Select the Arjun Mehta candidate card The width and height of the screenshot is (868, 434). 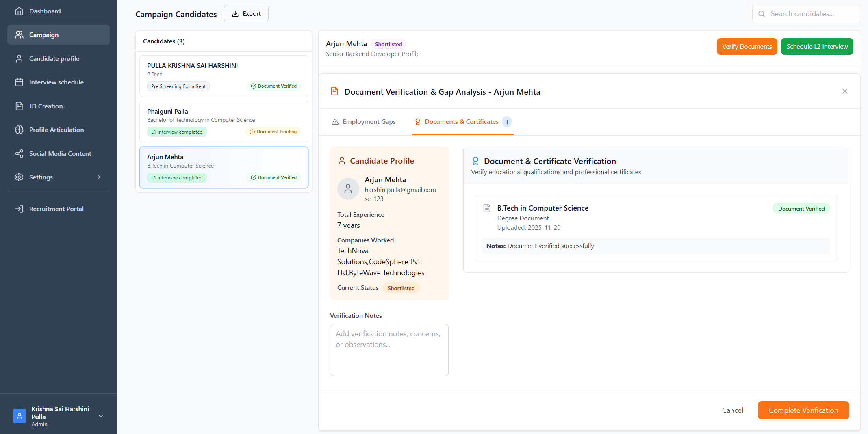pyautogui.click(x=224, y=168)
